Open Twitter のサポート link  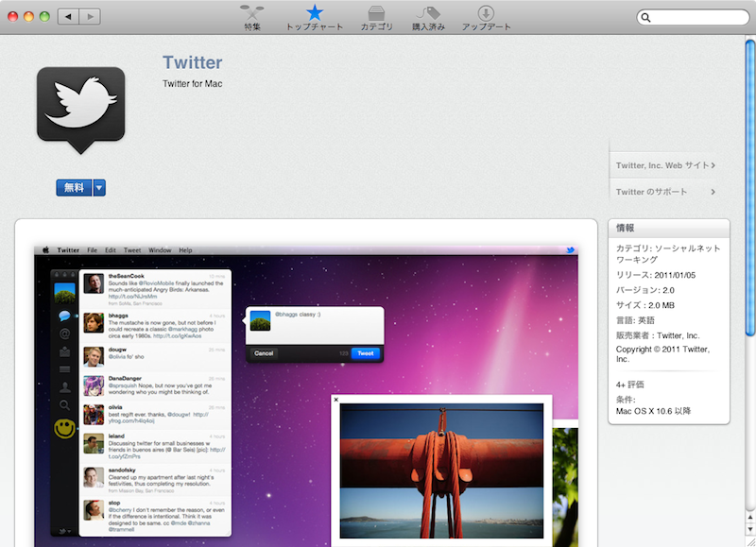click(x=665, y=192)
